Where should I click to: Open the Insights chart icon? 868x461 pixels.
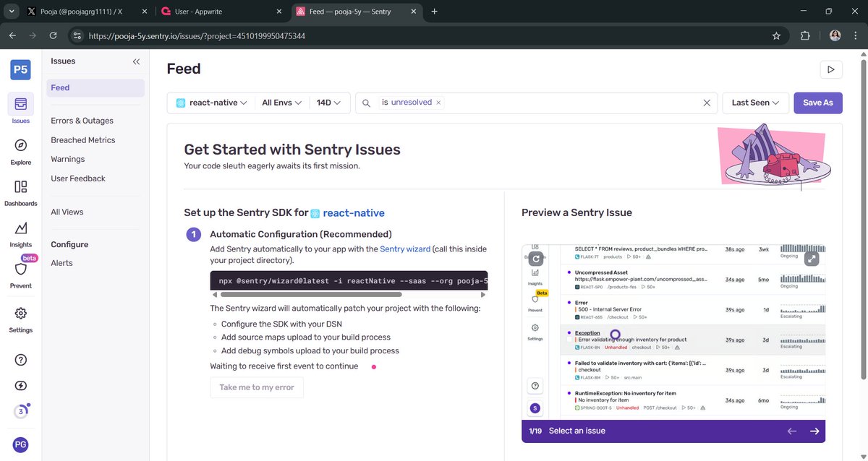point(21,228)
